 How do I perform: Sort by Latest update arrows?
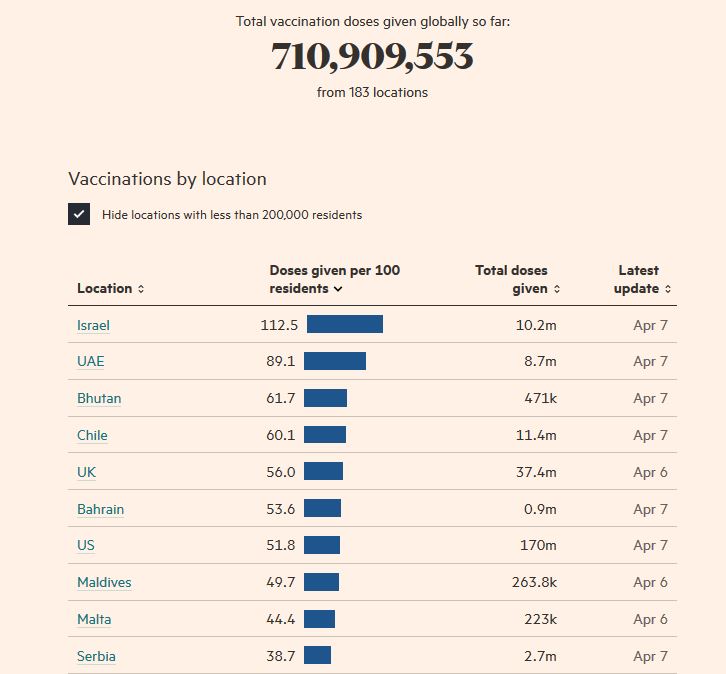tap(668, 289)
